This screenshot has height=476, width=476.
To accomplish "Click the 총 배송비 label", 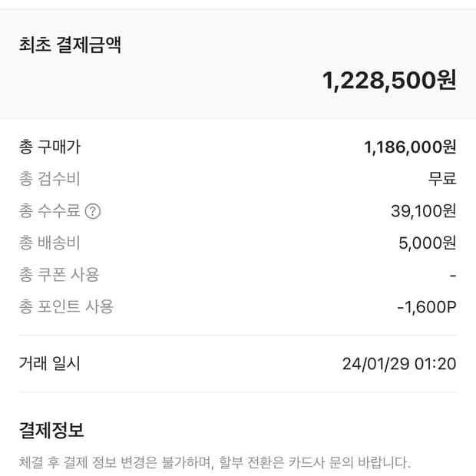I will (x=50, y=243).
